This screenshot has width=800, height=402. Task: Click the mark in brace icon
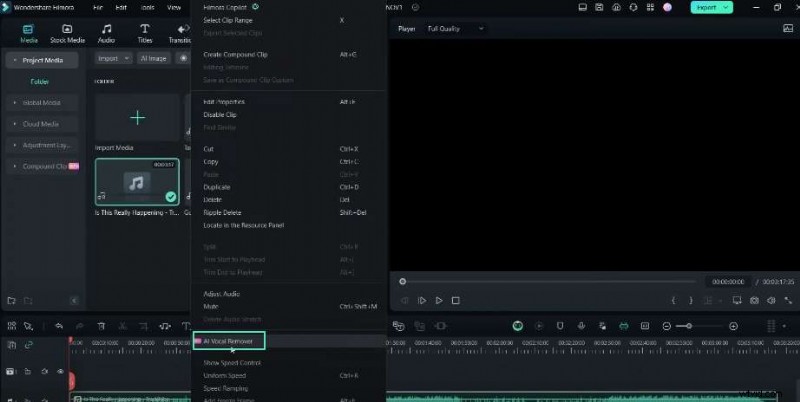[x=673, y=300]
